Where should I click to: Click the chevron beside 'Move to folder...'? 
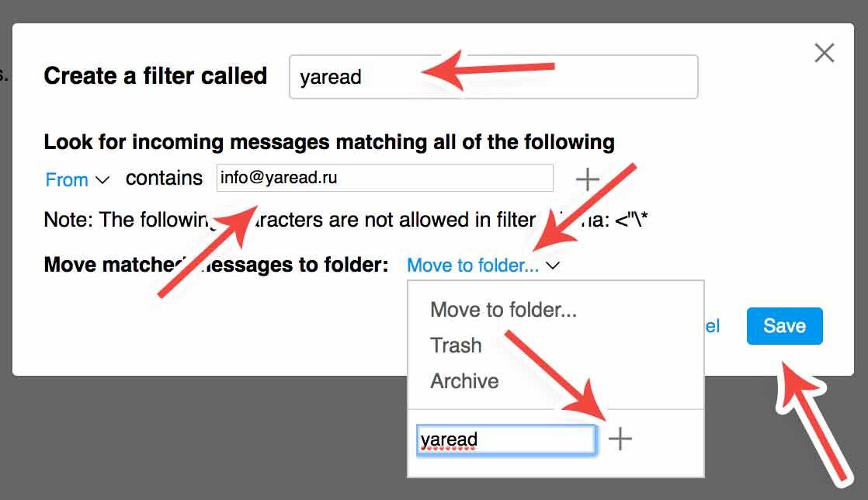(553, 266)
